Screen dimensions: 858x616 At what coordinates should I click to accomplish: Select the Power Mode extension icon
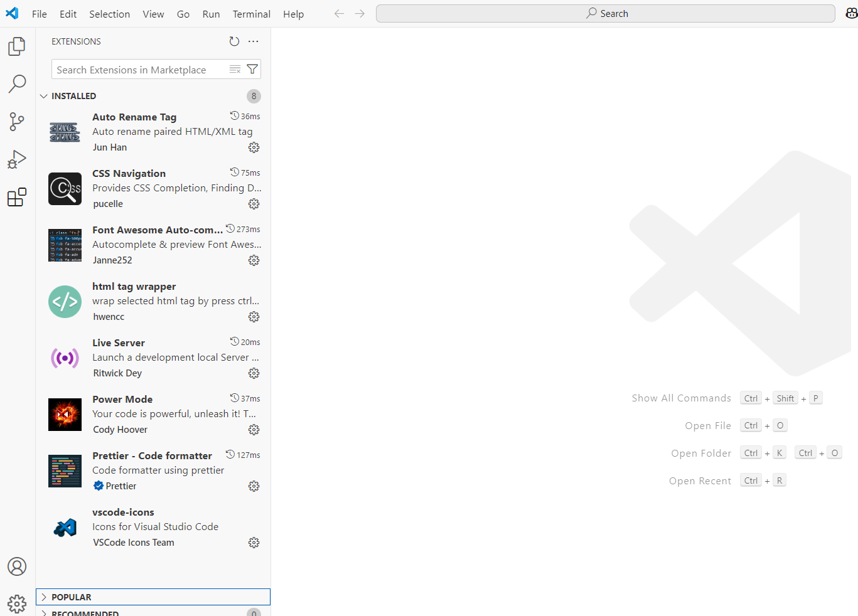coord(65,415)
